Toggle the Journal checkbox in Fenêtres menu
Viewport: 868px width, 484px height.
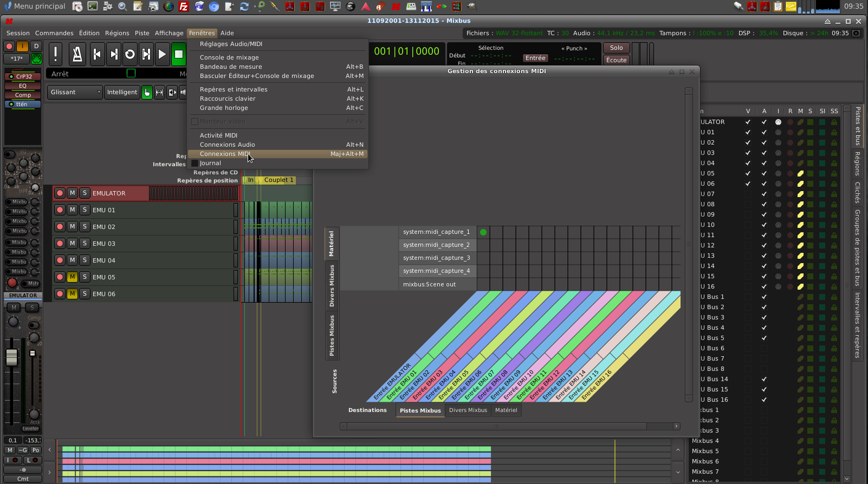195,163
